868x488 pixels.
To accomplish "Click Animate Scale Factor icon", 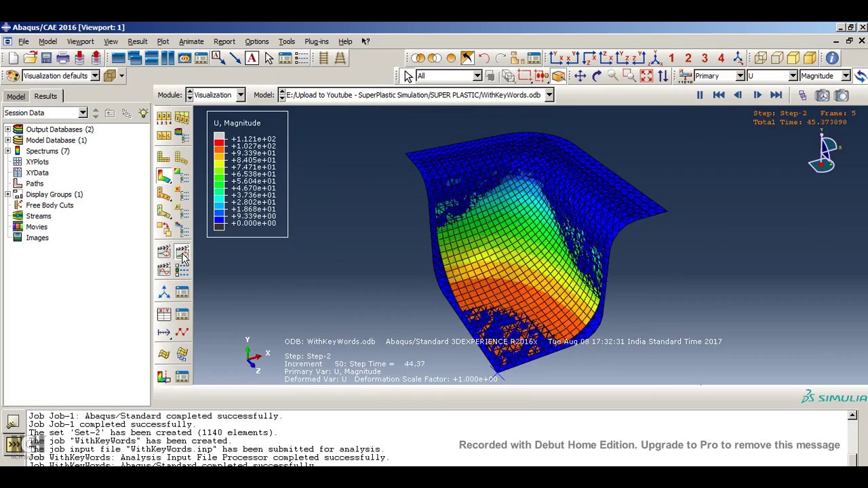I will pos(163,252).
